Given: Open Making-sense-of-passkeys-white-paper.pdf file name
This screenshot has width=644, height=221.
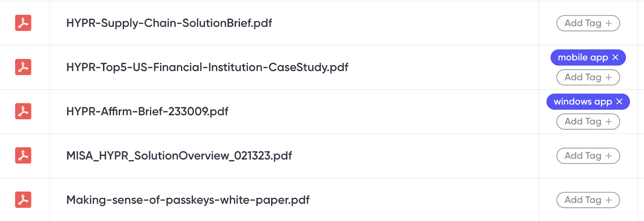Looking at the screenshot, I should point(188,200).
